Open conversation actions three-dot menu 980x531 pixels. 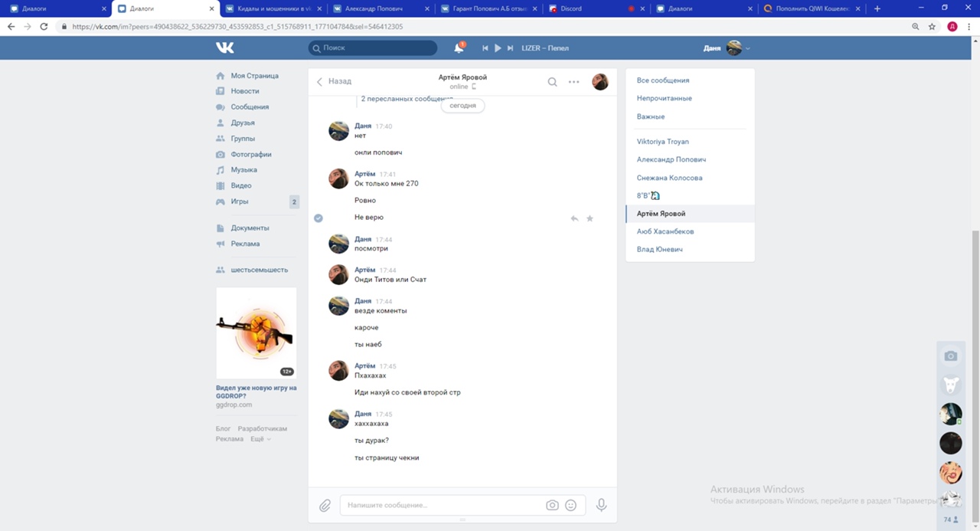click(573, 82)
